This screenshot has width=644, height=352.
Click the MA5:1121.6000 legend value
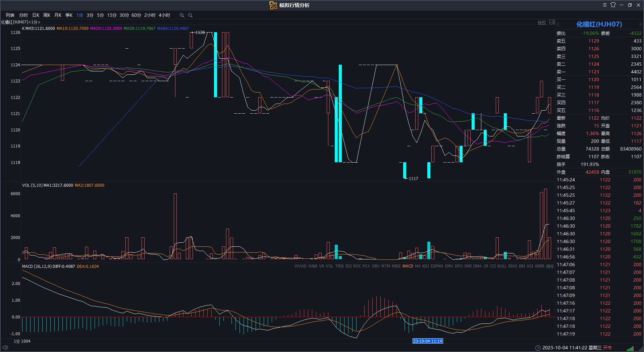coord(40,28)
